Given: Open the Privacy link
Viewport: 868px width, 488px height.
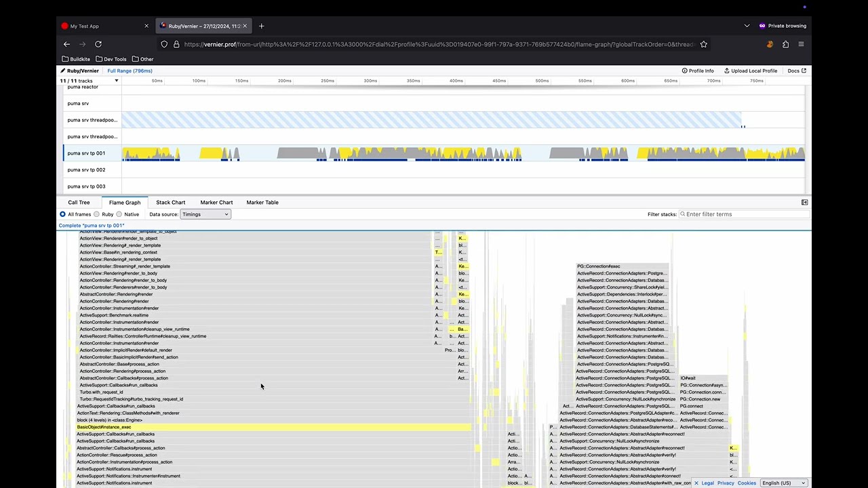Looking at the screenshot, I should tap(726, 483).
